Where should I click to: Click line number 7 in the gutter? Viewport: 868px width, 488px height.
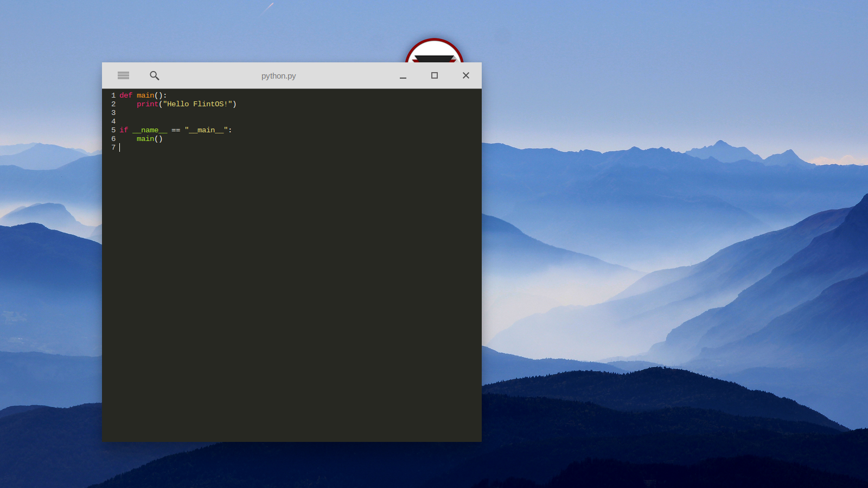coord(113,147)
